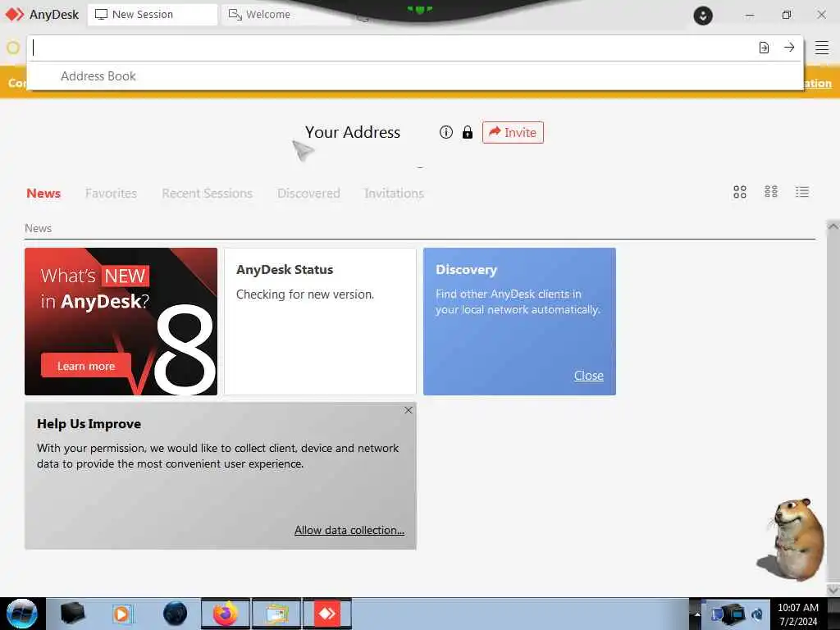Open the Windows Start button
This screenshot has height=630, width=840.
(x=22, y=614)
